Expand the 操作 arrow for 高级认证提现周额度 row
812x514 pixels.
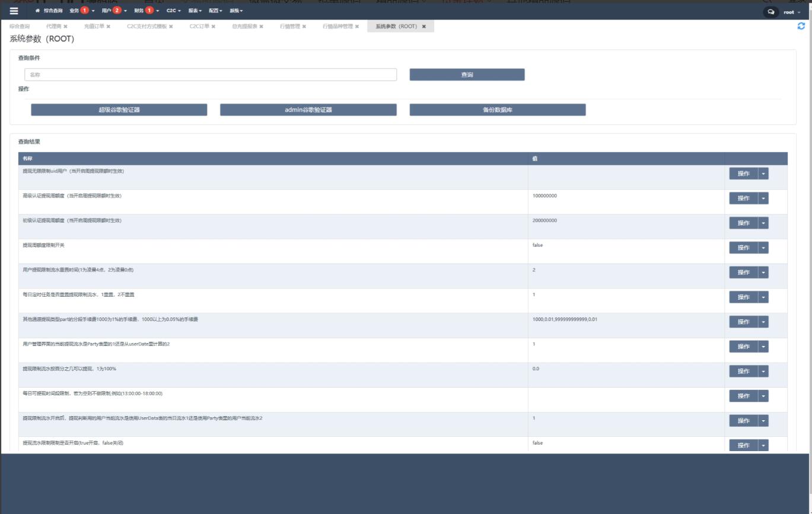763,198
